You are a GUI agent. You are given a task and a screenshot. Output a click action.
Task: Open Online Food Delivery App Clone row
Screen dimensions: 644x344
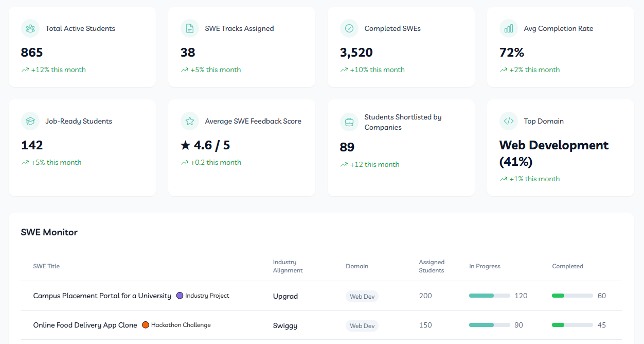click(321, 325)
